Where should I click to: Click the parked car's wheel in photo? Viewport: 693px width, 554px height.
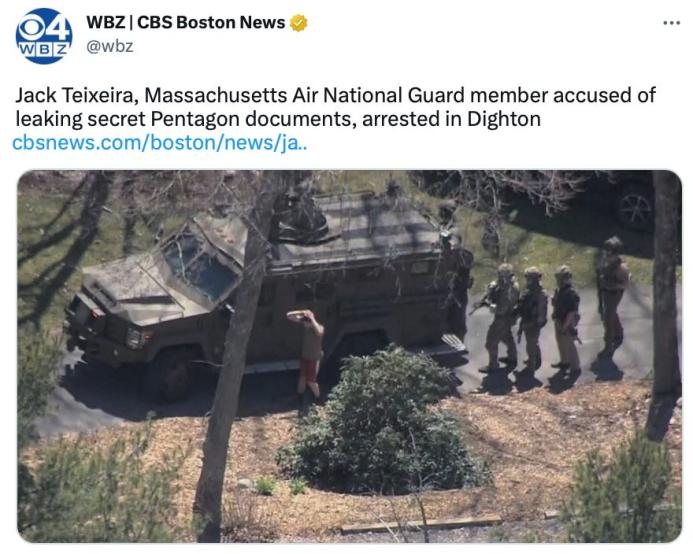point(635,210)
